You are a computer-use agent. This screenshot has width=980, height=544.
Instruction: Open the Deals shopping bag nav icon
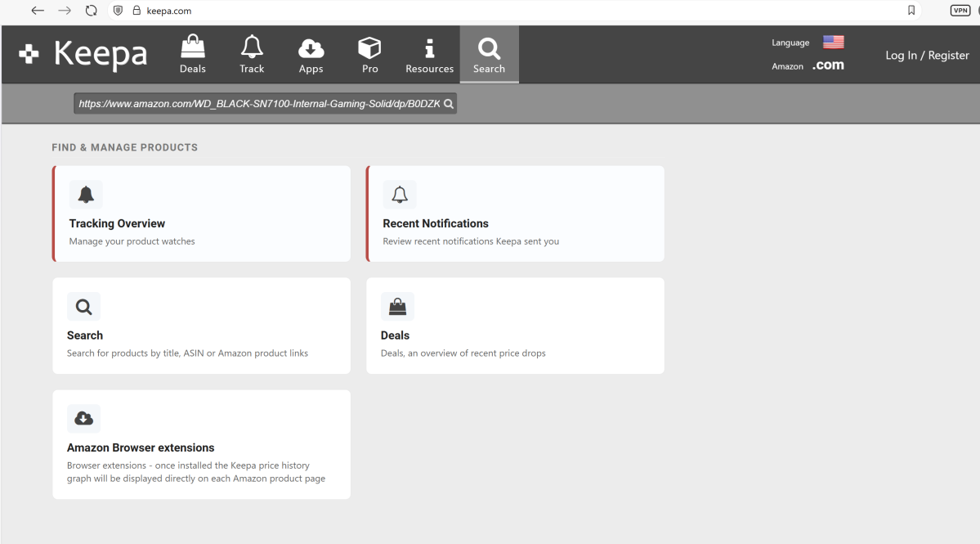click(193, 48)
